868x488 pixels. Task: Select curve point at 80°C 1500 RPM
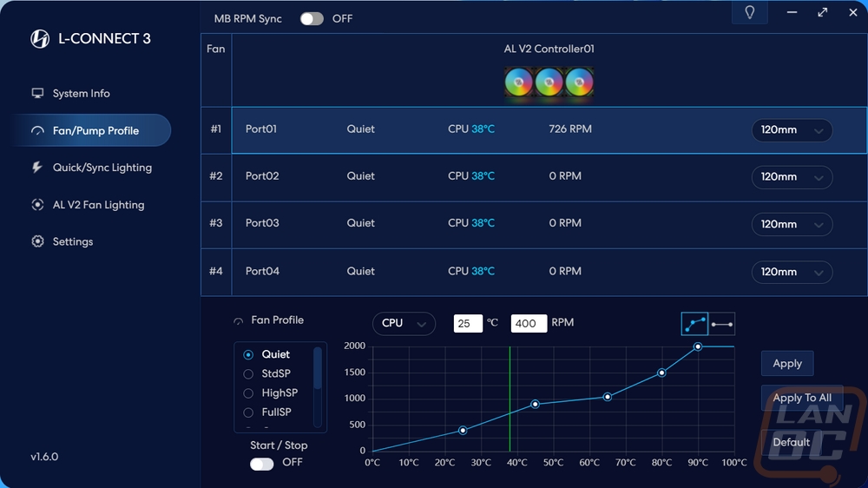click(661, 373)
